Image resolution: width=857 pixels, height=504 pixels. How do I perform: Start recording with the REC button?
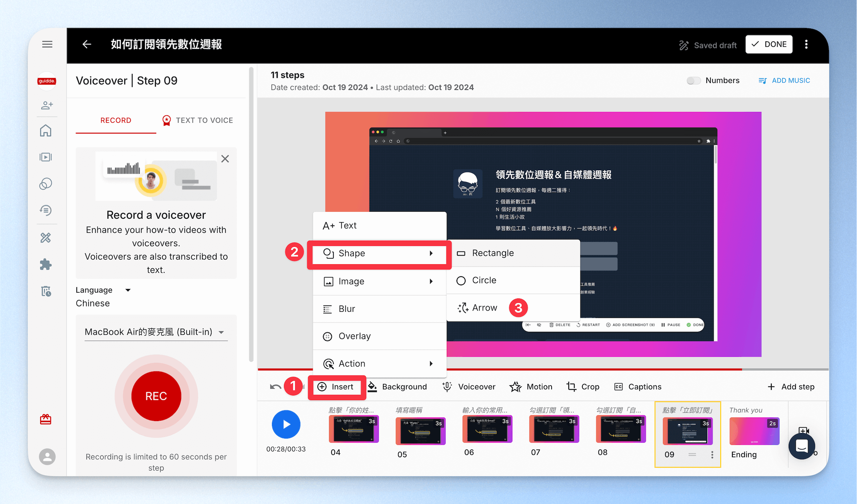pyautogui.click(x=156, y=396)
